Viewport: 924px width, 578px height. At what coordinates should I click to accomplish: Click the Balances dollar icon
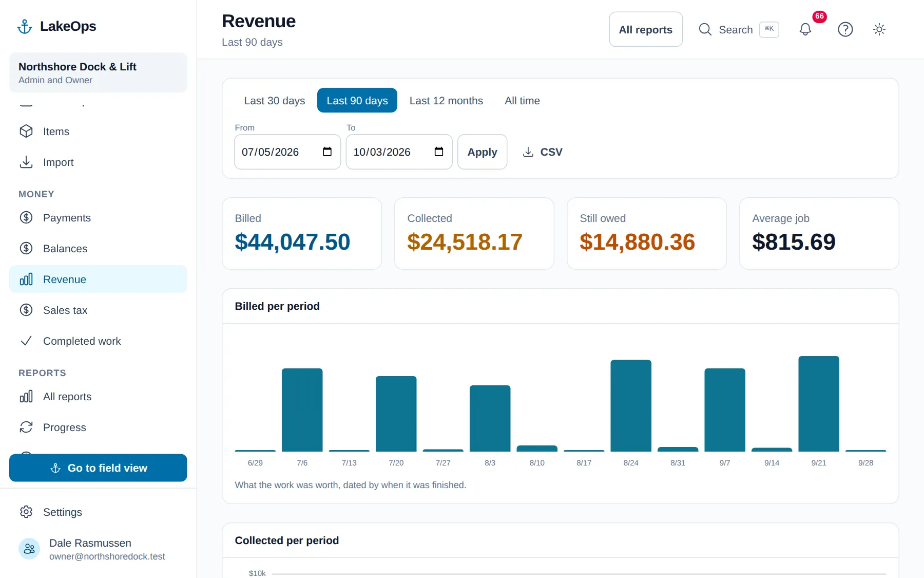26,249
